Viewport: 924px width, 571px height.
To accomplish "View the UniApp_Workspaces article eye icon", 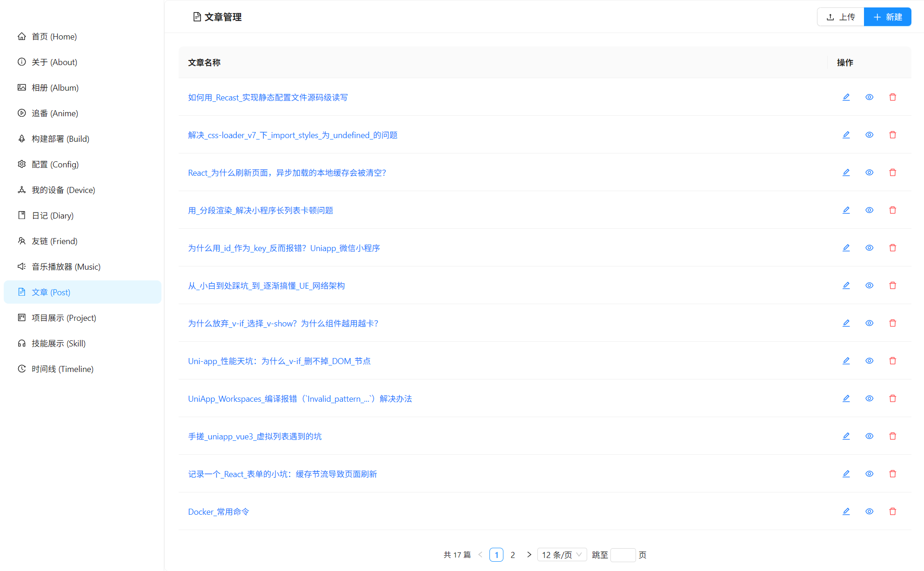I will tap(869, 398).
